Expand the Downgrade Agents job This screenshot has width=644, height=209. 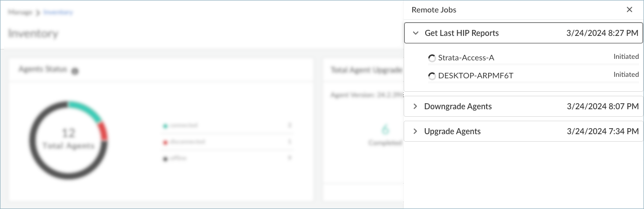(x=415, y=106)
